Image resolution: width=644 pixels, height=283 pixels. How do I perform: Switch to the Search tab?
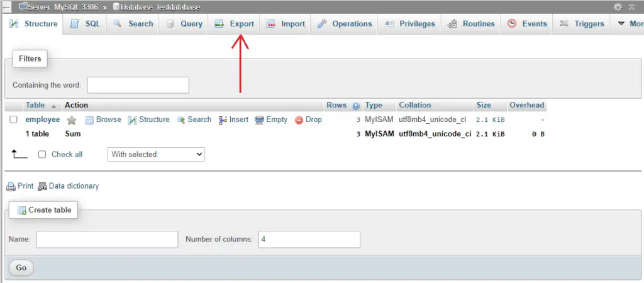point(133,24)
